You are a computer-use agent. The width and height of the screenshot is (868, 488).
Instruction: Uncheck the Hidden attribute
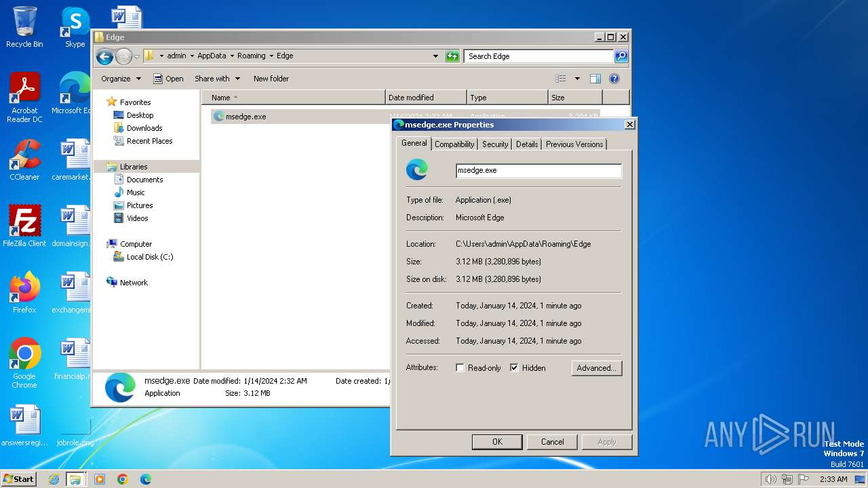(x=514, y=368)
